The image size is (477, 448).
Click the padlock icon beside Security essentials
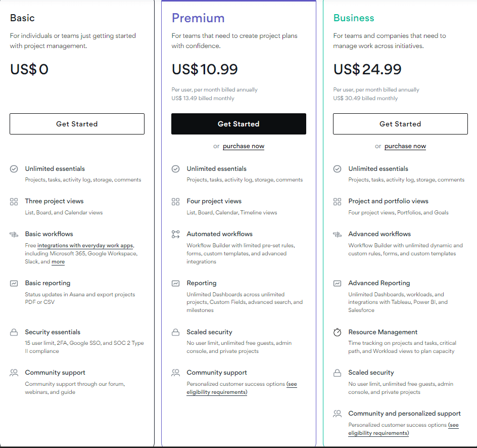pyautogui.click(x=14, y=332)
